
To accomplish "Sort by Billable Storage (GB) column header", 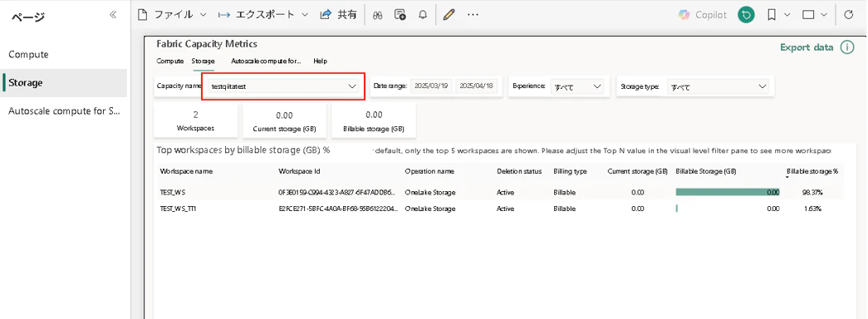I will (x=706, y=171).
